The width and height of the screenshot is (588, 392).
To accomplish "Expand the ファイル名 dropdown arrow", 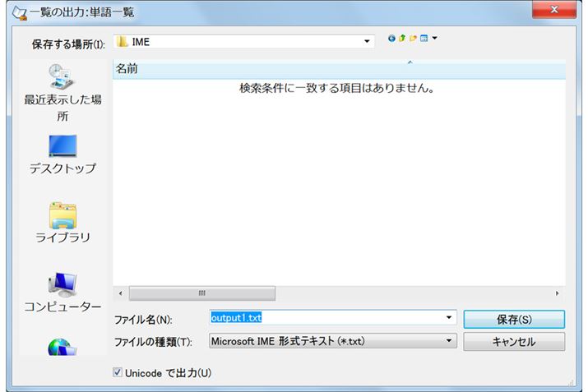I will tap(449, 318).
